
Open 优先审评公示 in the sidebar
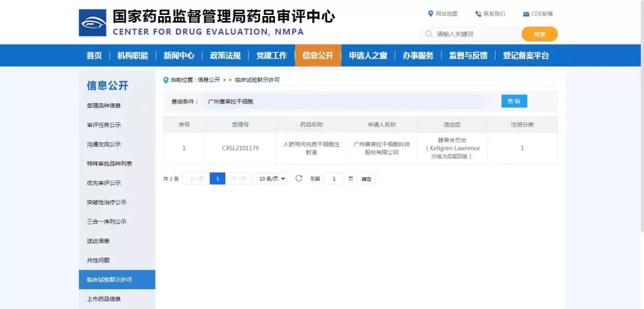(104, 183)
